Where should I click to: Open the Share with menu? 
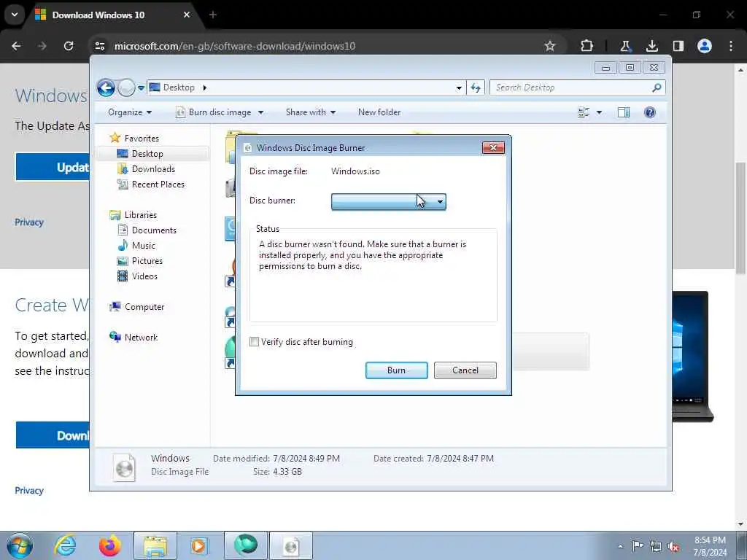coord(311,112)
